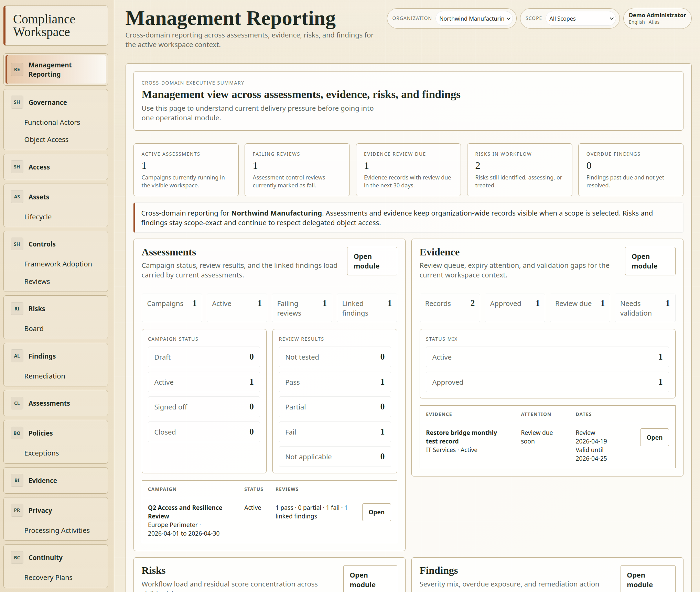Open the Risks module button
This screenshot has width=700, height=592.
(370, 579)
